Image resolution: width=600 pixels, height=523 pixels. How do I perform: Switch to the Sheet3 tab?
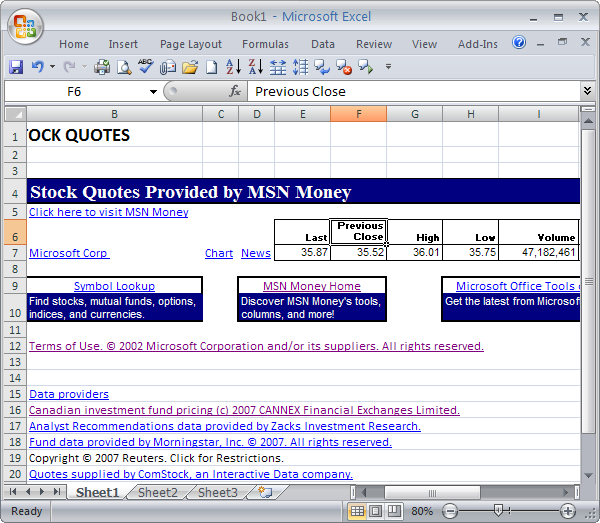pyautogui.click(x=218, y=492)
